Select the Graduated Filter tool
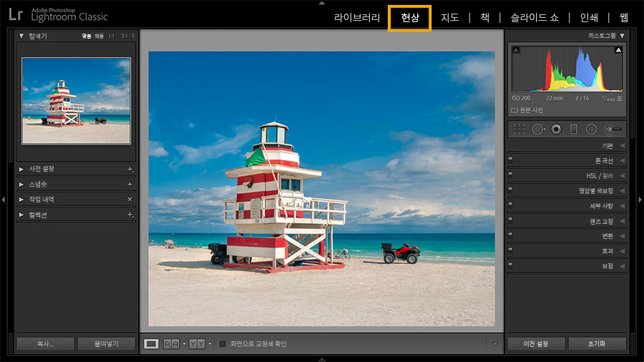The height and width of the screenshot is (362, 644). click(574, 129)
